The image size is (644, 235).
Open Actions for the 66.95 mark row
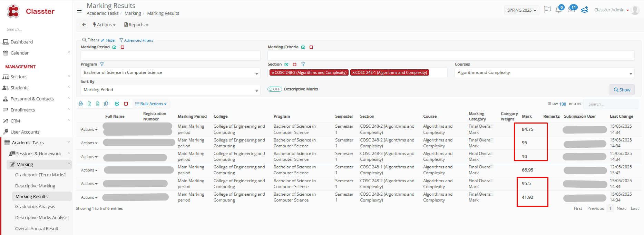tap(89, 170)
